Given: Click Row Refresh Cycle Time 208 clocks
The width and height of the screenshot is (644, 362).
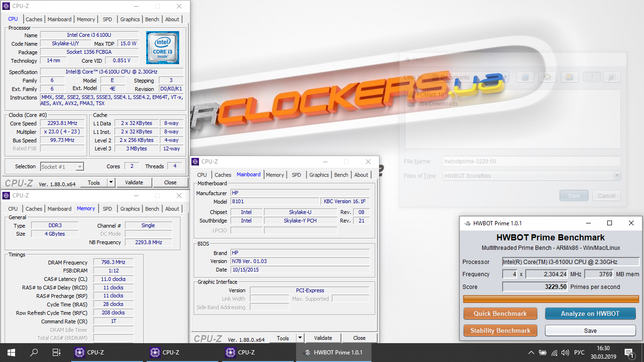Looking at the screenshot, I should tap(113, 313).
